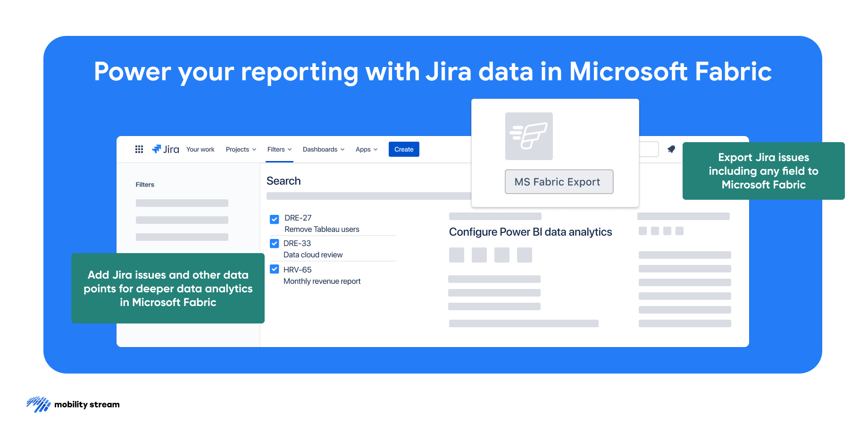Expand the Apps dropdown menu
Viewport: 868px width, 425px height.
click(x=366, y=149)
